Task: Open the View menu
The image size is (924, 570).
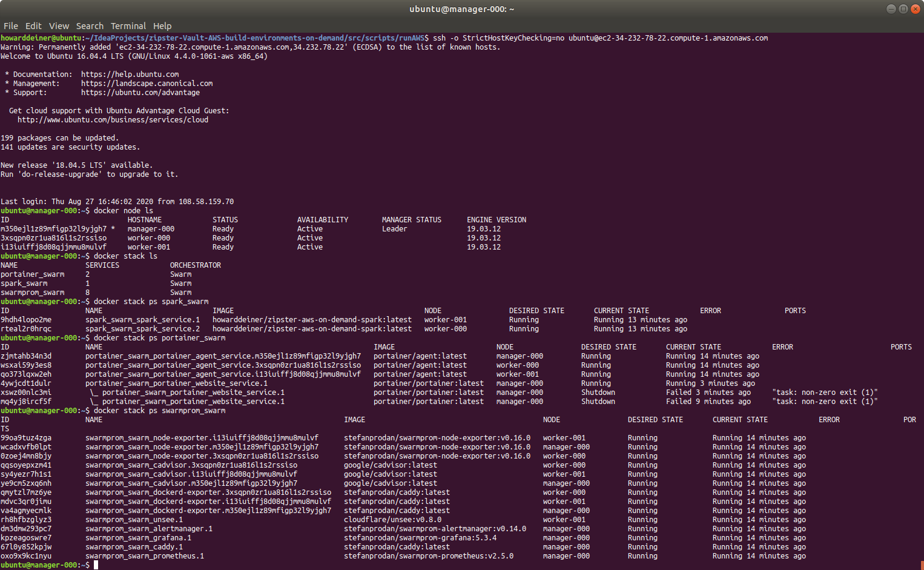Action: click(x=59, y=26)
